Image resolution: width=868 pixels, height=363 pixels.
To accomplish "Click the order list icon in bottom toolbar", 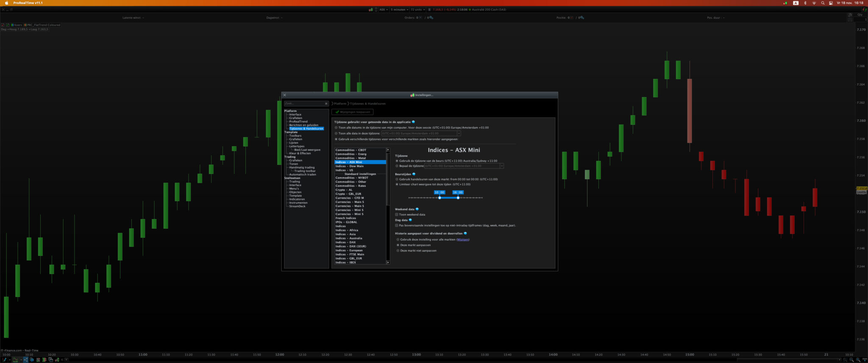I will click(x=38, y=360).
